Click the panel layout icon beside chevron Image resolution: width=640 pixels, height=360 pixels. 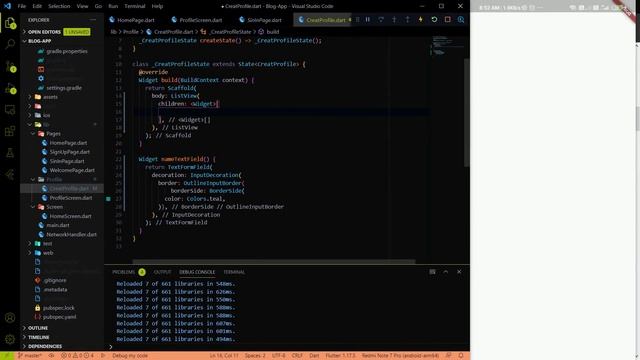click(x=432, y=272)
